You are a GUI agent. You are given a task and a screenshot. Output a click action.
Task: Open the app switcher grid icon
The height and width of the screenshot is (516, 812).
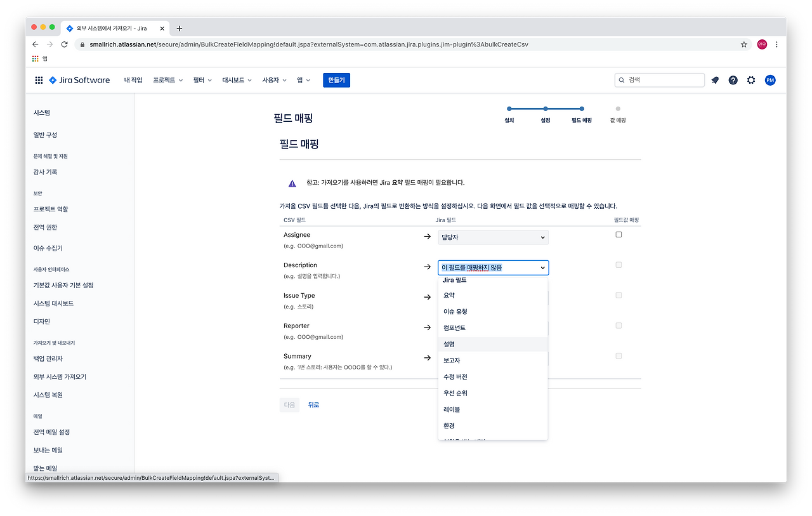[x=38, y=80]
